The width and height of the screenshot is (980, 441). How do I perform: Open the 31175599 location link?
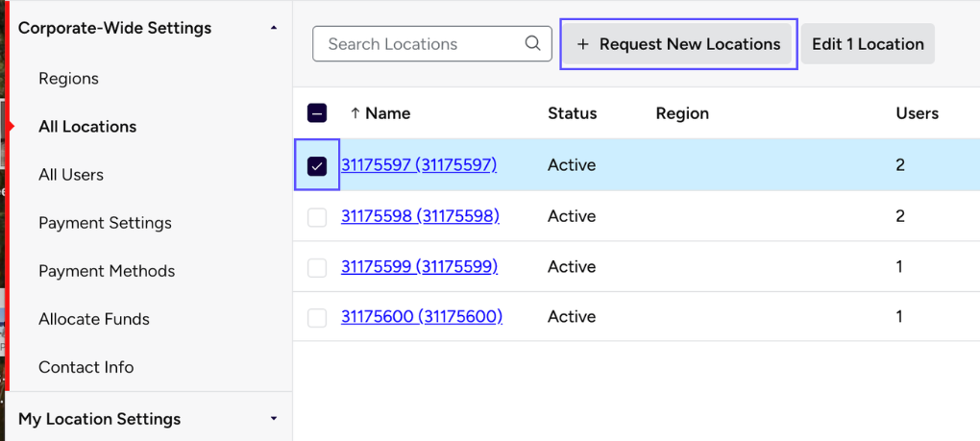[x=419, y=267]
